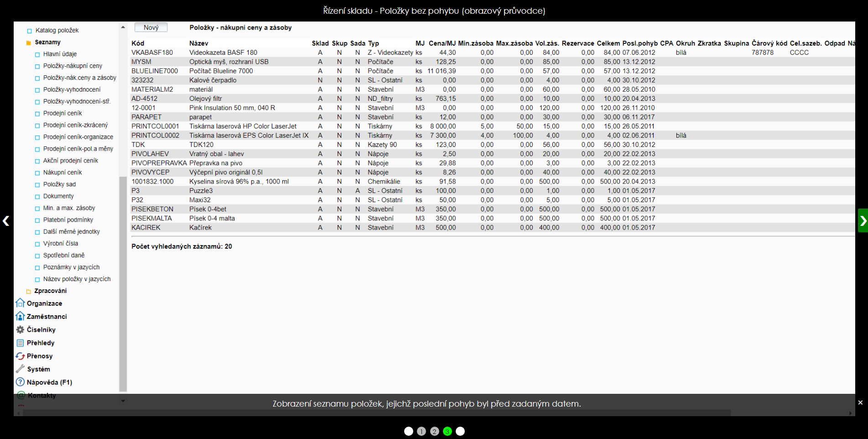Click the Přehledy list icon
868x439 pixels.
(20, 343)
